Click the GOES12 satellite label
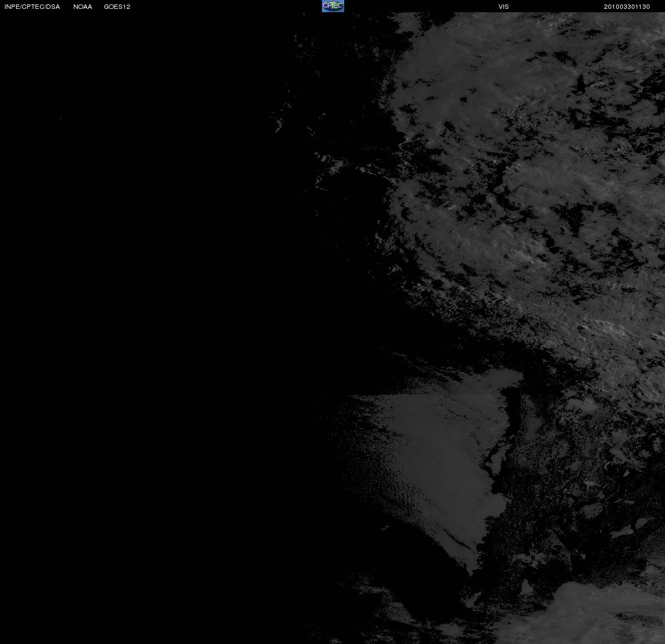The image size is (665, 644). pos(117,7)
